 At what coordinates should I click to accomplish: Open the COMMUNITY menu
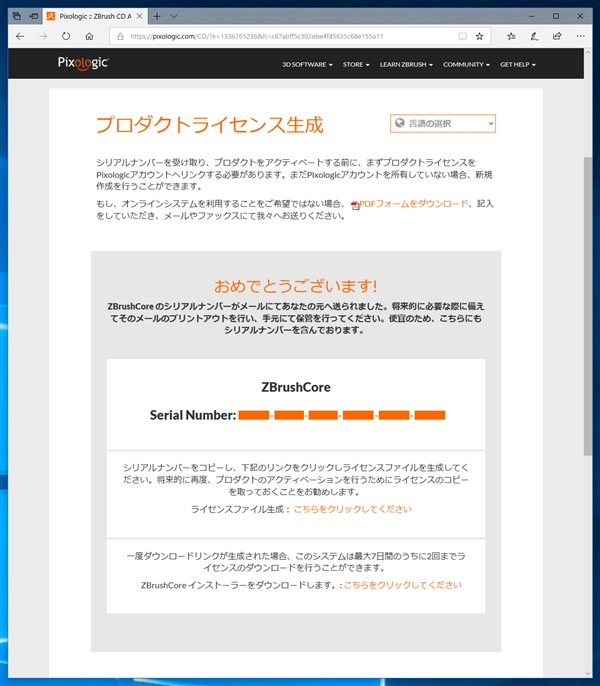coord(466,64)
